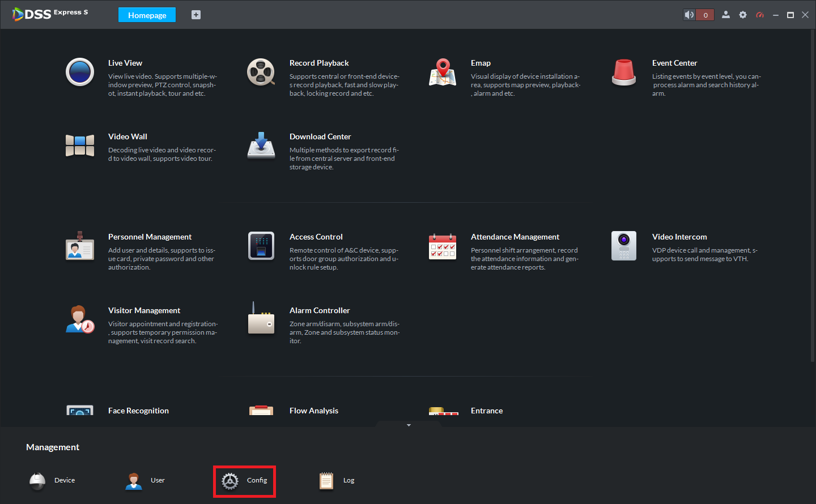
Task: Select the Access Control title text
Action: pos(316,237)
